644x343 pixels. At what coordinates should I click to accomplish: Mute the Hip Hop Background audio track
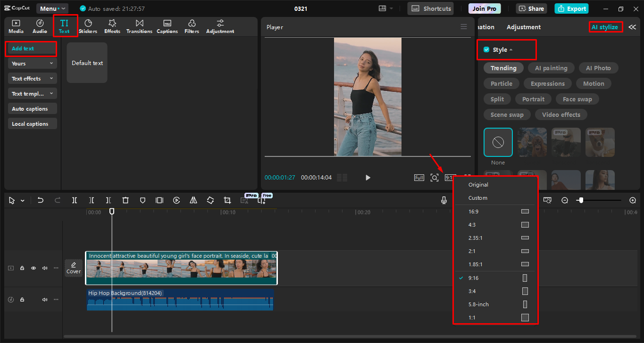coord(45,300)
